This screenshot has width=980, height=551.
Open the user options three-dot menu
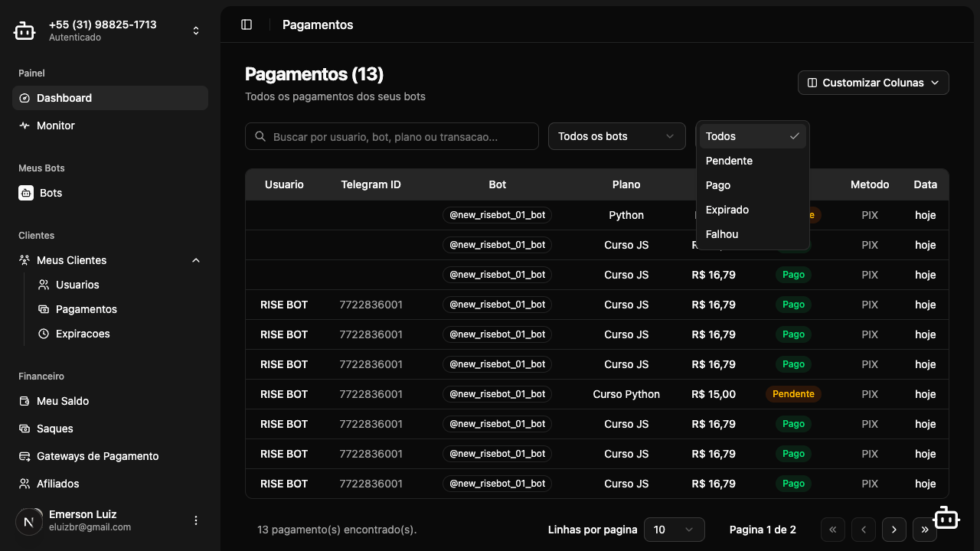196,520
